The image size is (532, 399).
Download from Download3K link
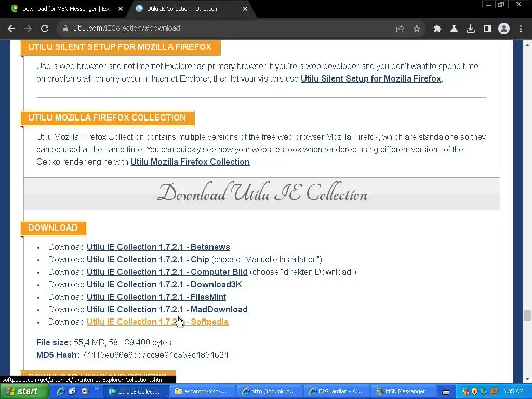(x=164, y=285)
